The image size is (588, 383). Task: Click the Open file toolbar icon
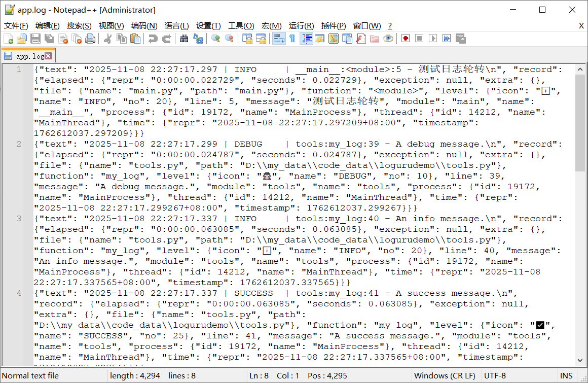click(23, 38)
